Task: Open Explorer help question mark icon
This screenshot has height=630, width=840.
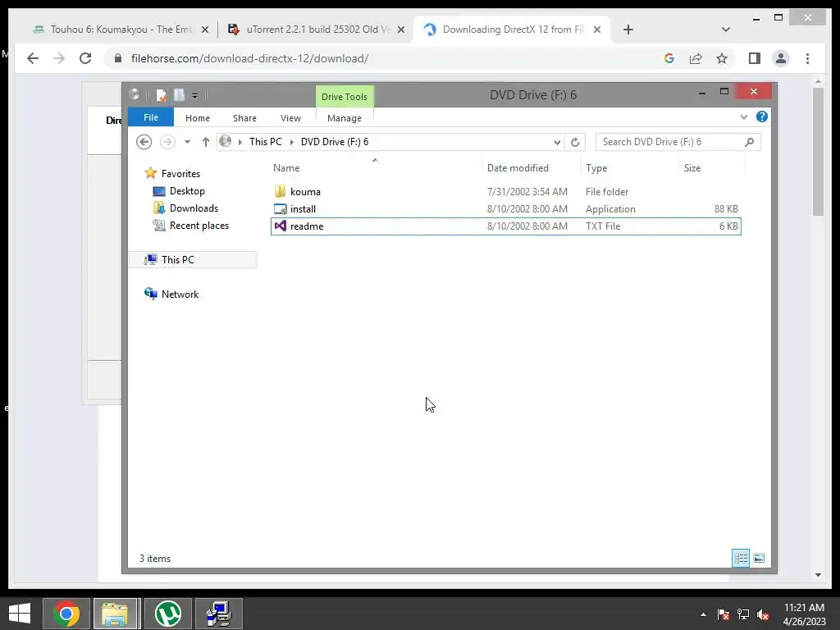Action: click(x=762, y=116)
